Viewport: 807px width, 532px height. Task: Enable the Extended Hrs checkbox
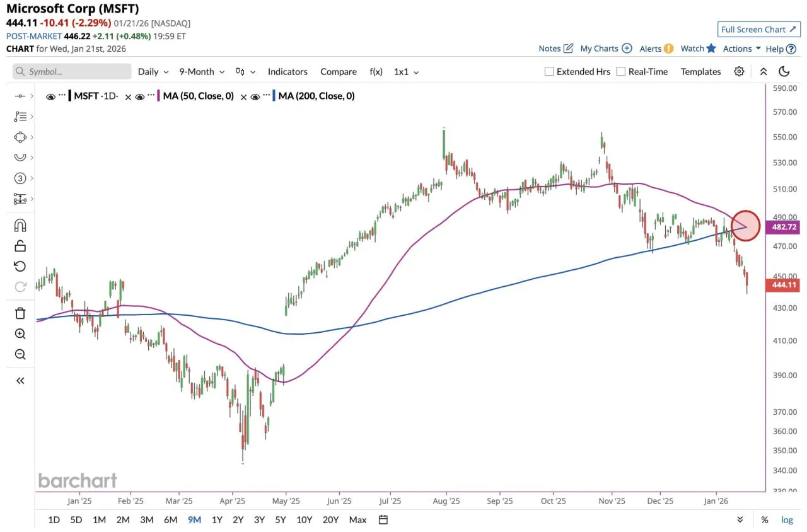point(549,72)
